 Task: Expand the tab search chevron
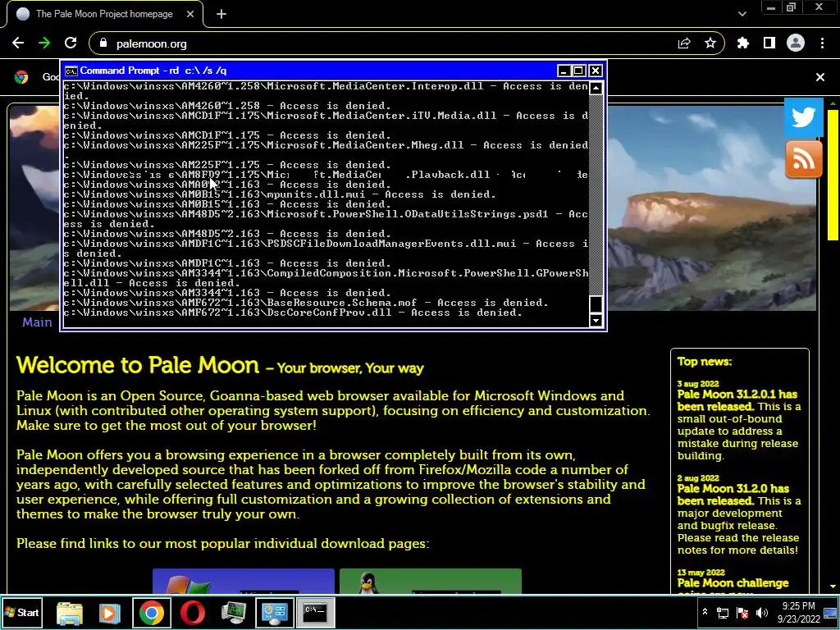point(742,15)
